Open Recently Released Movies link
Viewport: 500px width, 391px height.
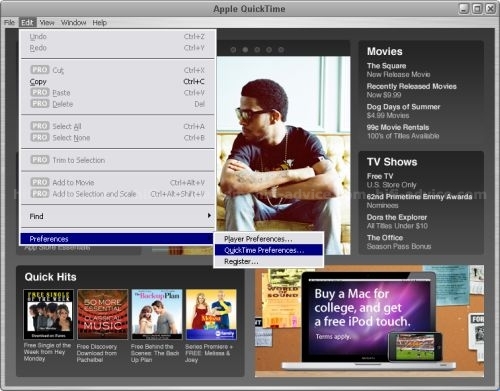[412, 86]
